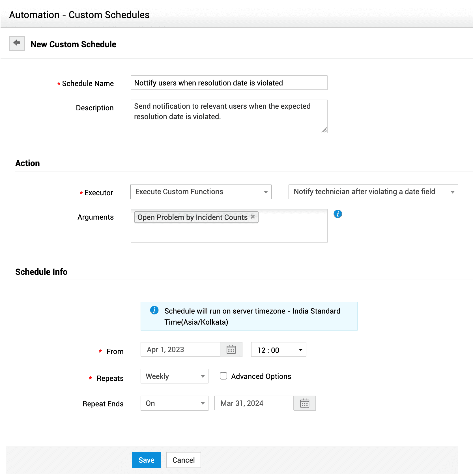Enable the Advanced Options checkbox
473x476 pixels.
point(223,376)
